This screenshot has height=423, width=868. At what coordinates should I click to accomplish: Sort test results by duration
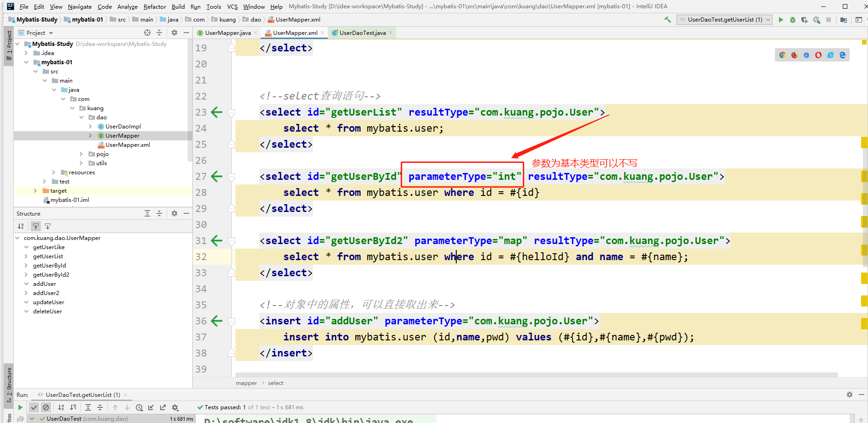tap(73, 407)
